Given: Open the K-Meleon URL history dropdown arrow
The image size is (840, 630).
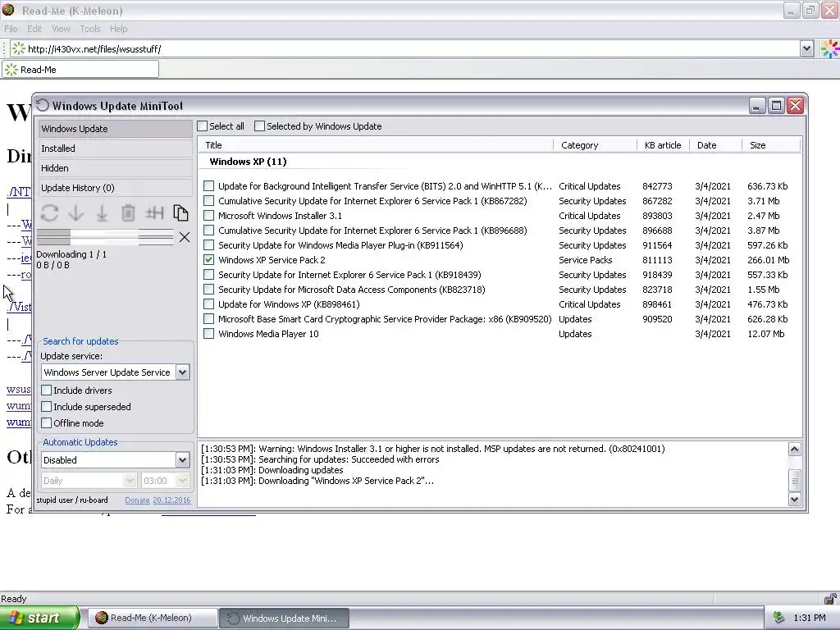Looking at the screenshot, I should coord(807,48).
